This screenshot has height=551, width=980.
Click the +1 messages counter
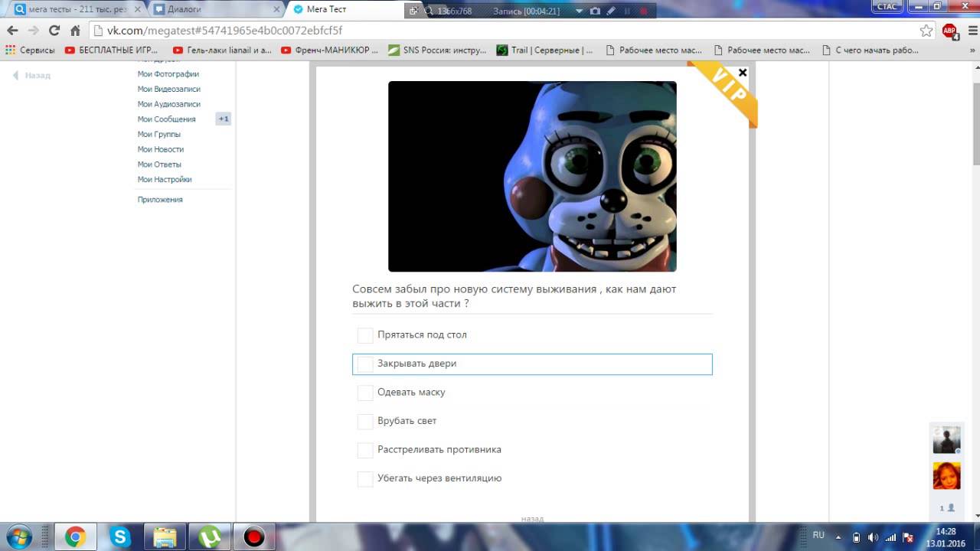tap(224, 119)
